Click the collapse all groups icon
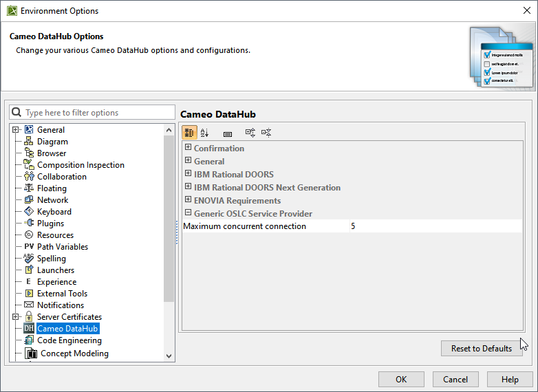The width and height of the screenshot is (538, 392). [266, 133]
